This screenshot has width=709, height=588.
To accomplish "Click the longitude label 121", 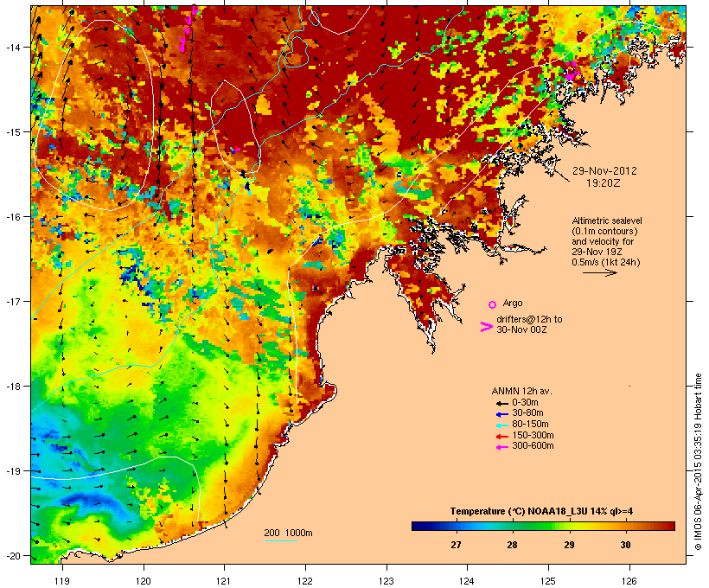I will coord(224,581).
